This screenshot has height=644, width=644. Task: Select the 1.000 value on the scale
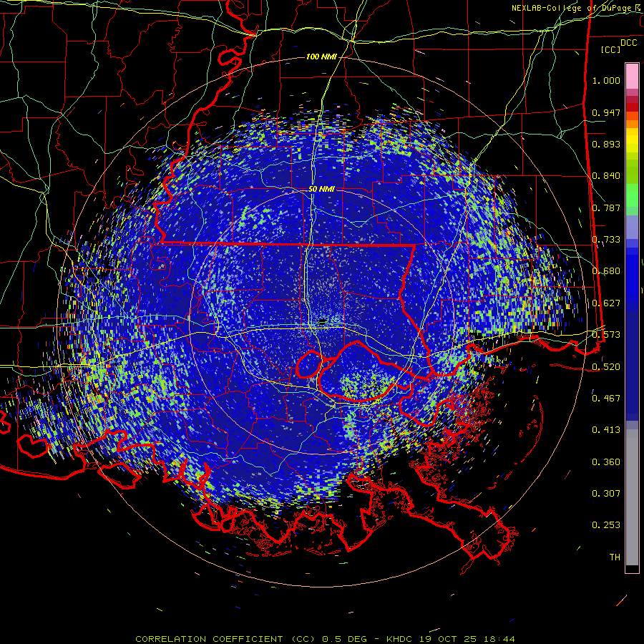coord(606,81)
